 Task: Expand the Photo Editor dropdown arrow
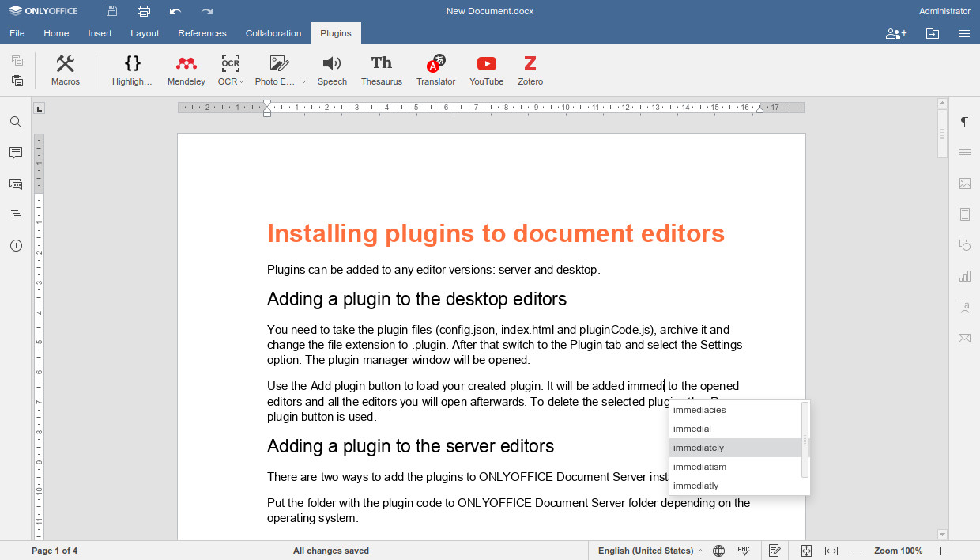[x=303, y=82]
